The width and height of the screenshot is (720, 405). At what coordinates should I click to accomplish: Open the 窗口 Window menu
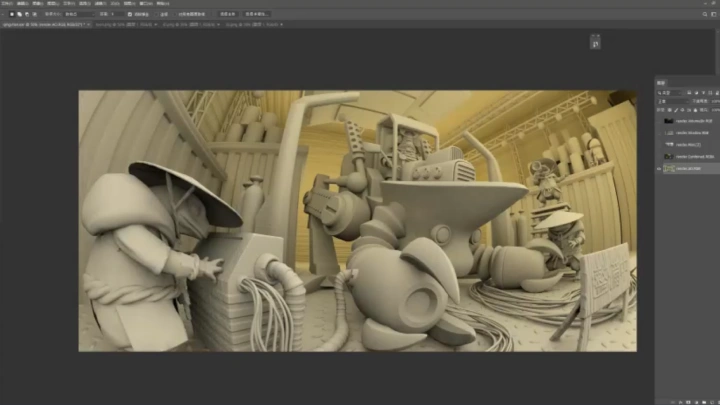146,4
